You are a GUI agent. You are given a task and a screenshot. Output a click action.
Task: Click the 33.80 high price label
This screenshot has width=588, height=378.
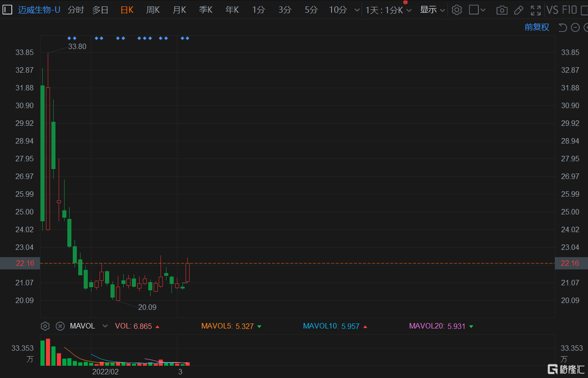coord(77,46)
